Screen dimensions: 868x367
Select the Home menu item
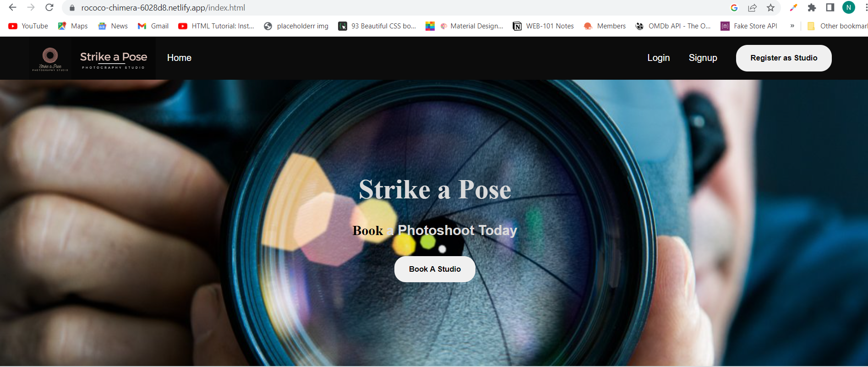click(x=179, y=58)
